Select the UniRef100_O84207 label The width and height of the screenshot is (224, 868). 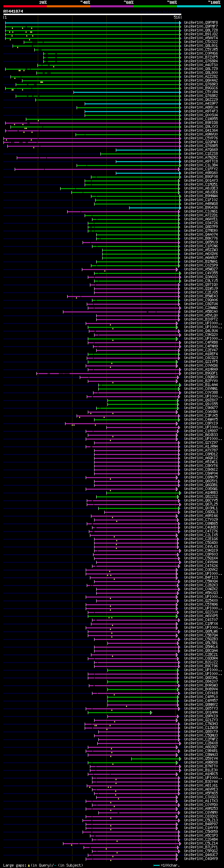coord(201,682)
